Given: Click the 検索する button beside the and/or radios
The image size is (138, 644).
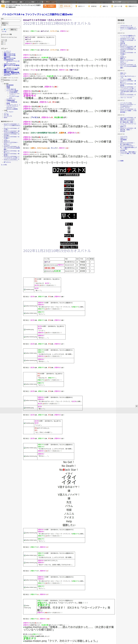Looking at the screenshot, I should (x=14, y=30).
